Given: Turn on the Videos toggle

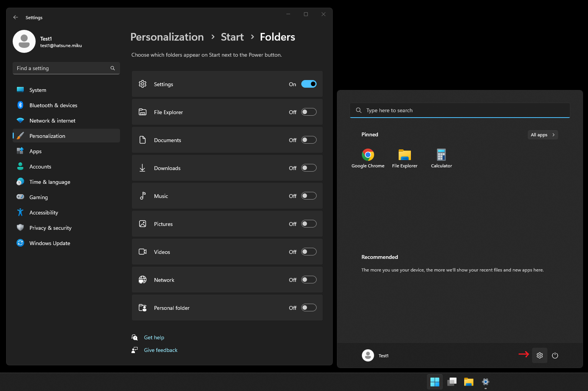Looking at the screenshot, I should click(x=309, y=252).
